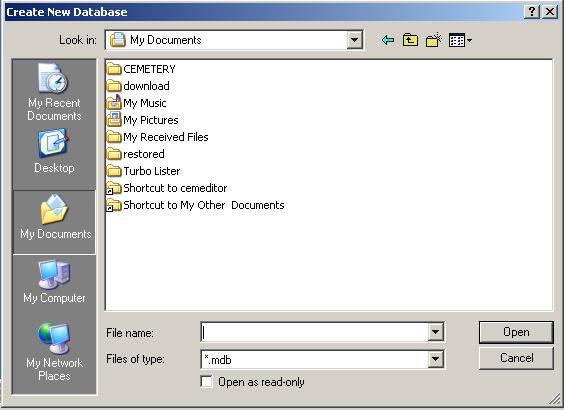Click Shortcut to My Other Documents text

(204, 205)
